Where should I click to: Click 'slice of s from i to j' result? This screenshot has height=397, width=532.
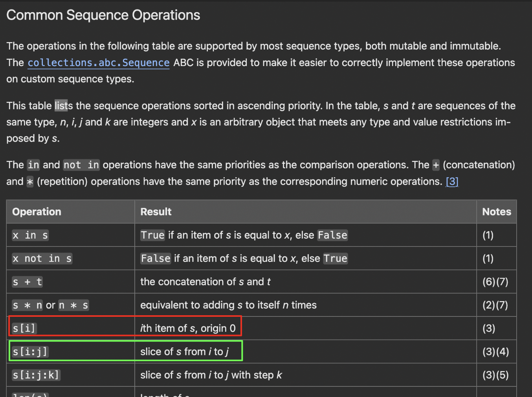(x=185, y=351)
